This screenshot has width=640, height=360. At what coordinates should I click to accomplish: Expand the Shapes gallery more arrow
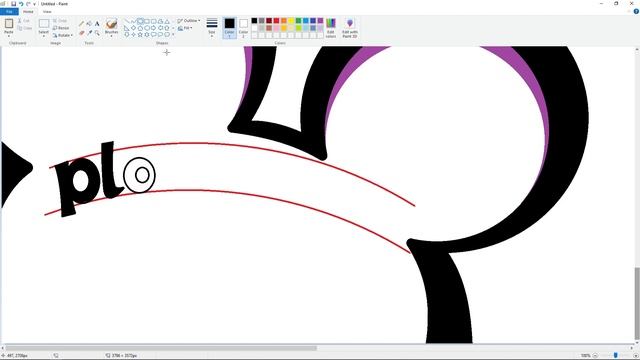click(x=173, y=35)
